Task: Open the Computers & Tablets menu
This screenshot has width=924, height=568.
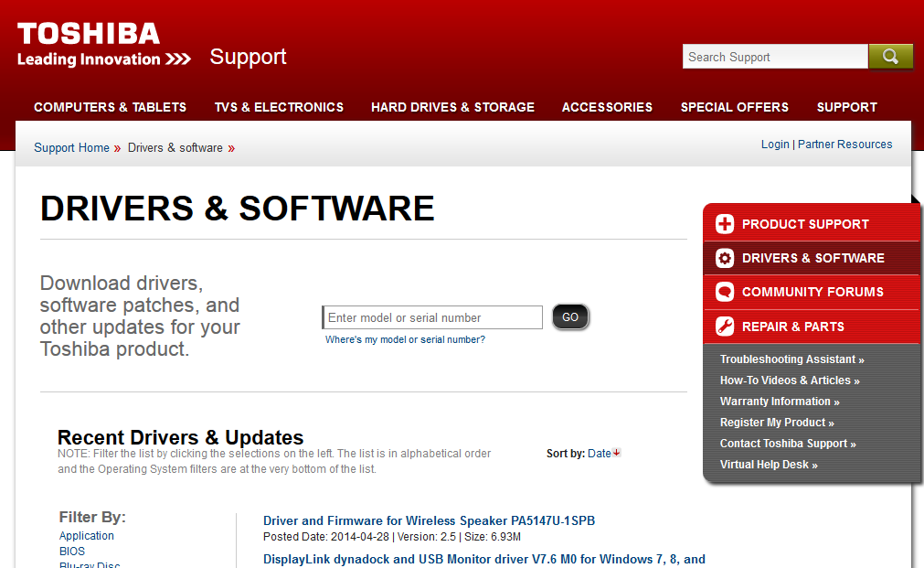Action: 111,107
